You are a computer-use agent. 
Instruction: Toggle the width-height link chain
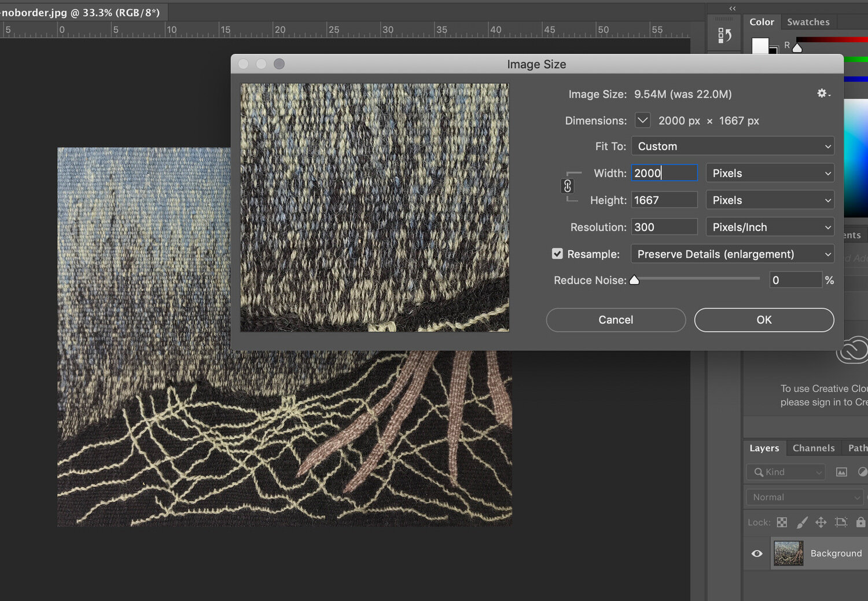click(567, 186)
